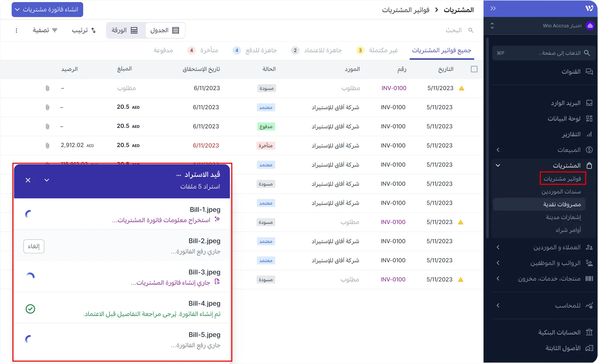Expand the المبيعات section in the sidebar
The image size is (598, 364).
coord(498,150)
